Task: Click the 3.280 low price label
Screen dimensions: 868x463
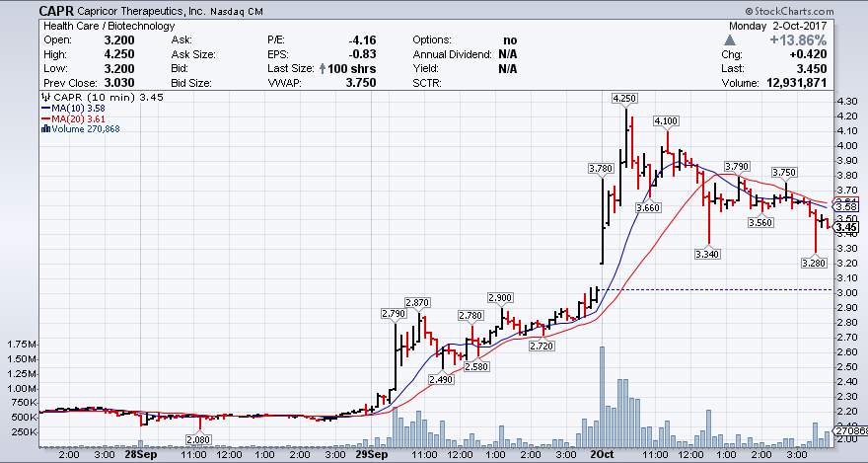Action: coord(815,263)
